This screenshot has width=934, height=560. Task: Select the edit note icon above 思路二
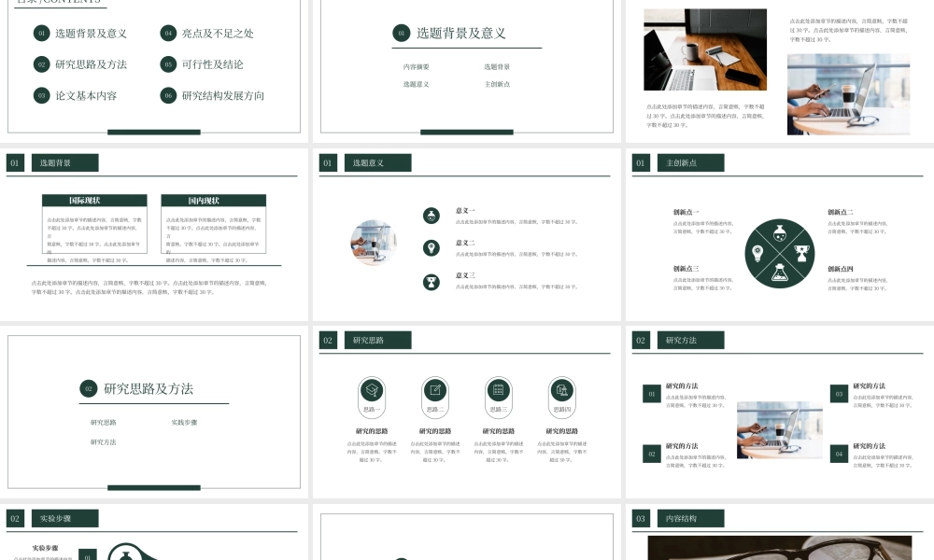tap(435, 390)
